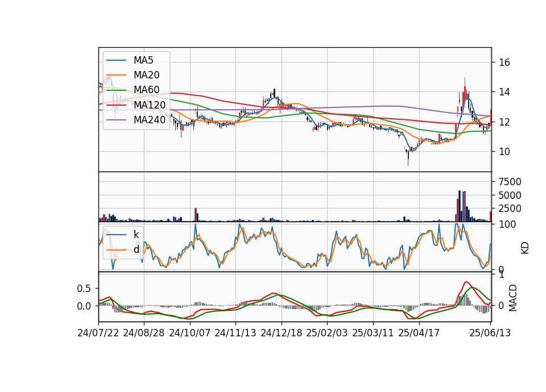The width and height of the screenshot is (546, 392).
Task: Click the red MA120 legend line sample
Action: [116, 105]
